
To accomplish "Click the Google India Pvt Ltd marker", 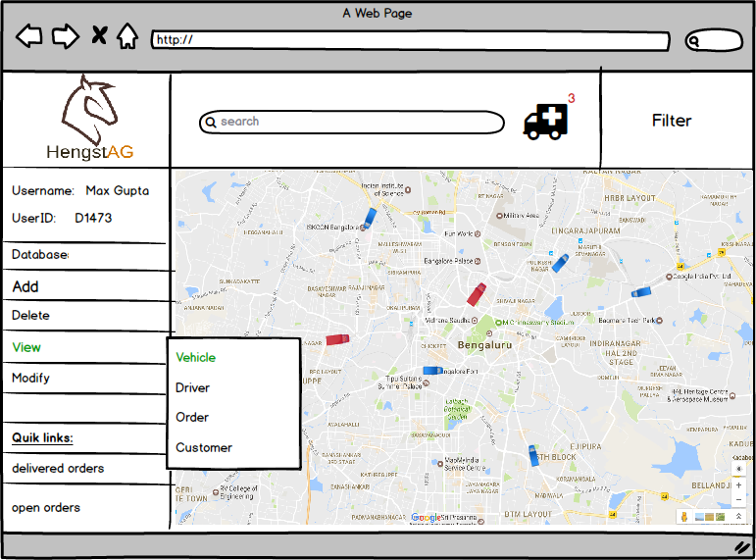I will click(x=669, y=277).
